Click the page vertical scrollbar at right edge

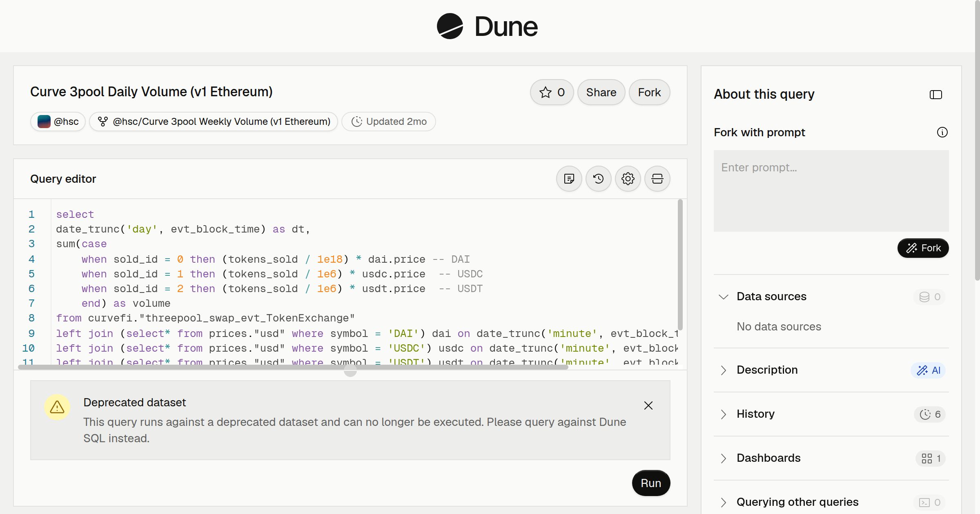(x=977, y=141)
